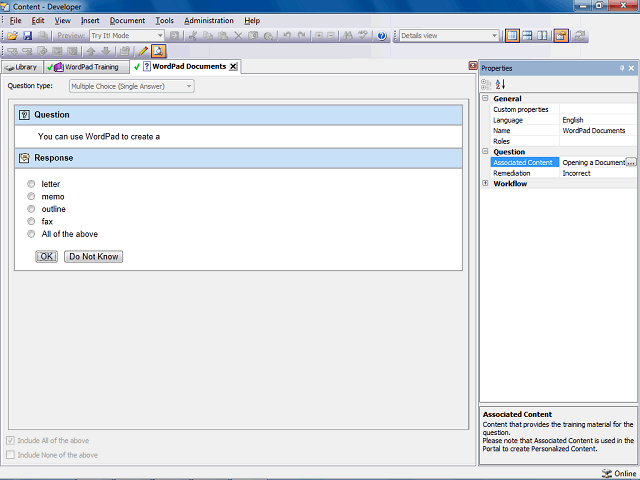Select the 'Custom properties' row

[x=564, y=109]
